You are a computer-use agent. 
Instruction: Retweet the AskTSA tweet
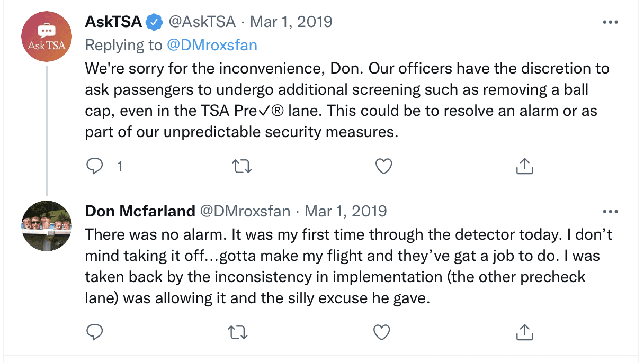[242, 166]
